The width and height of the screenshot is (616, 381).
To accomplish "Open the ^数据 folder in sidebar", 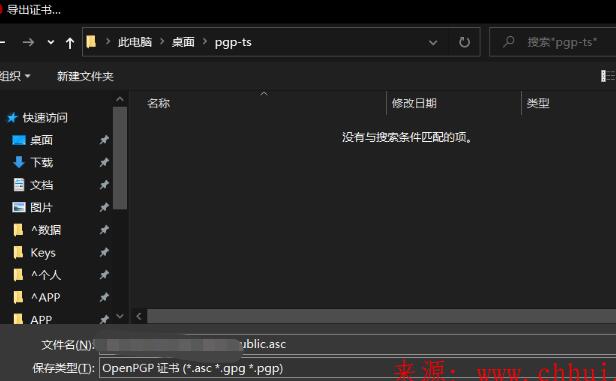I will click(46, 230).
